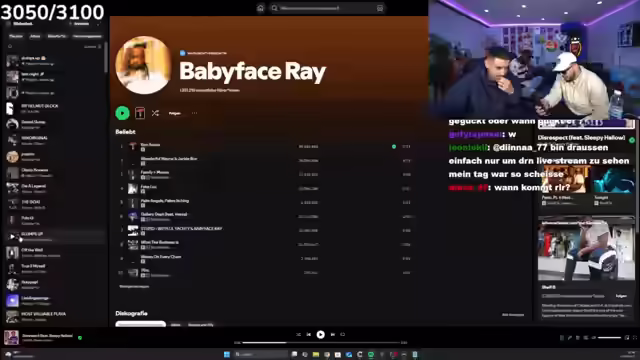Play Babyface Ray with the green play button
Viewport: 640px width, 360px height.
(x=122, y=113)
